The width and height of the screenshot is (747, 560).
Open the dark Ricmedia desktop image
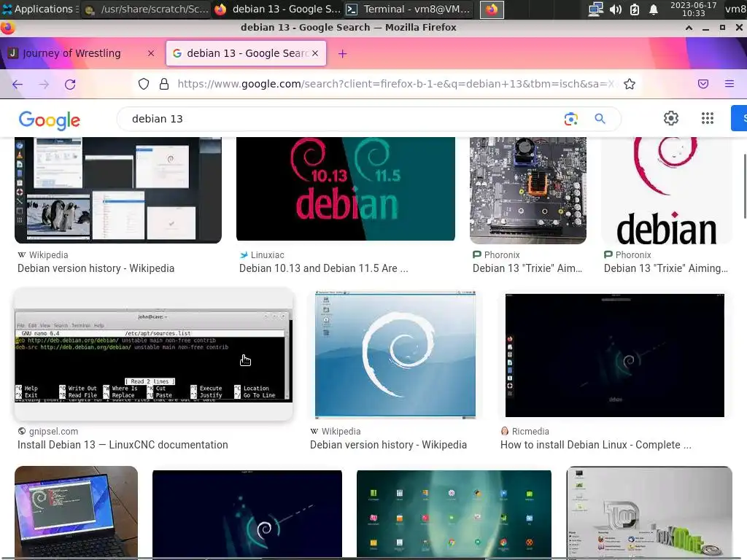[x=614, y=355]
